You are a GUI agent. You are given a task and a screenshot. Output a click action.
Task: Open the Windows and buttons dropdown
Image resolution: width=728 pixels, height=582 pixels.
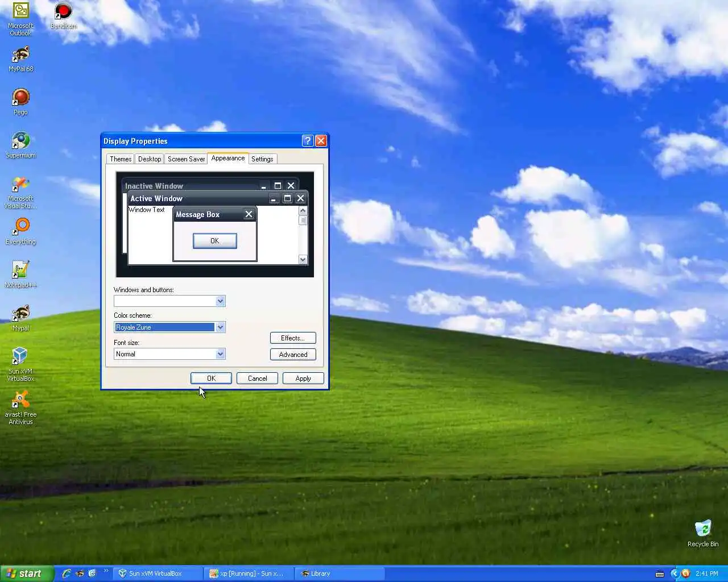click(x=220, y=301)
